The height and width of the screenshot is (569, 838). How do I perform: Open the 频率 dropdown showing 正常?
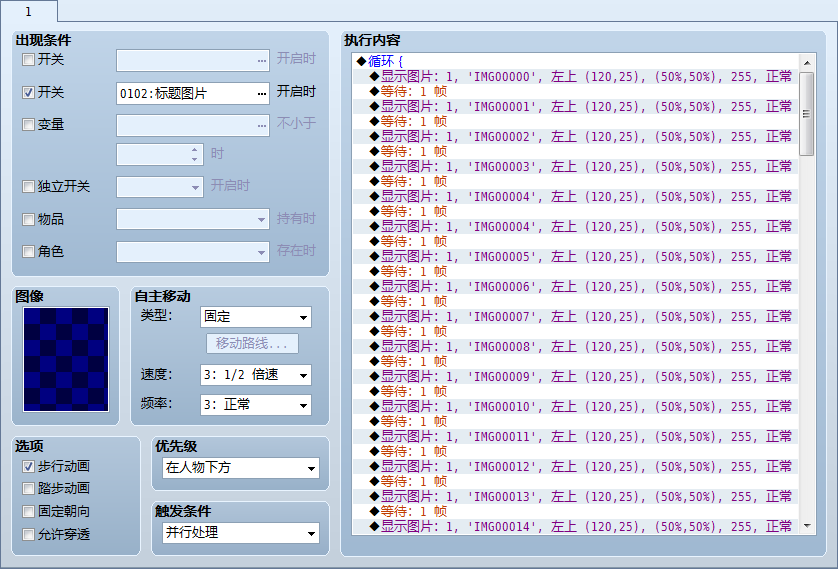point(255,405)
